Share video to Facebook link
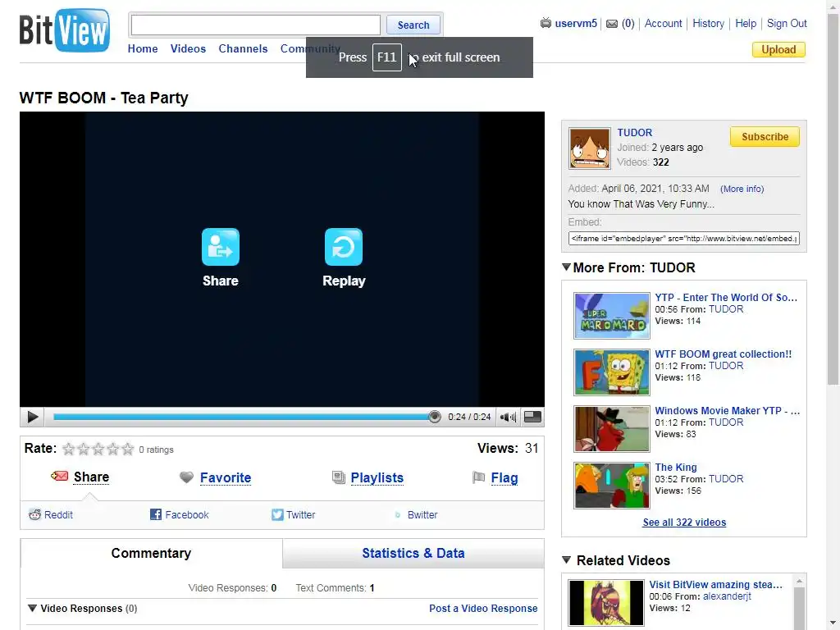 click(x=187, y=515)
